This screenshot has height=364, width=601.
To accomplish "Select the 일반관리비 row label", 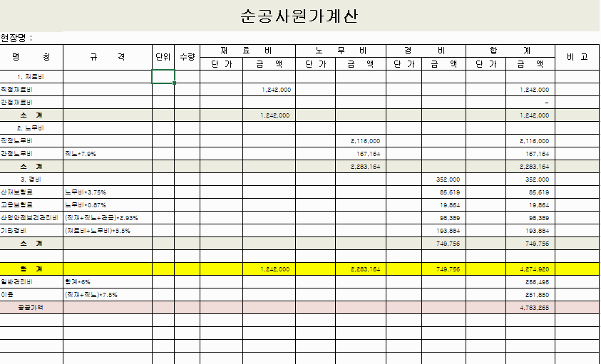I will pos(16,282).
